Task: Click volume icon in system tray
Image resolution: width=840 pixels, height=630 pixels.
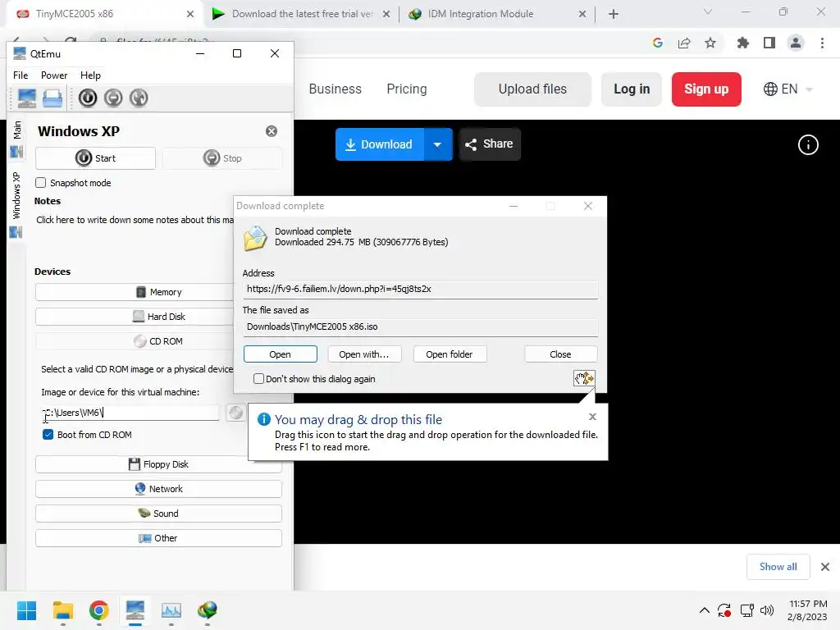Action: point(767,610)
